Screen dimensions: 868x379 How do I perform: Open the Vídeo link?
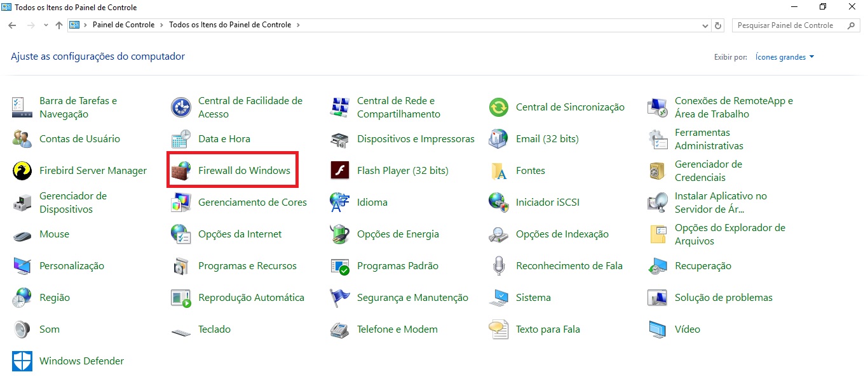688,329
